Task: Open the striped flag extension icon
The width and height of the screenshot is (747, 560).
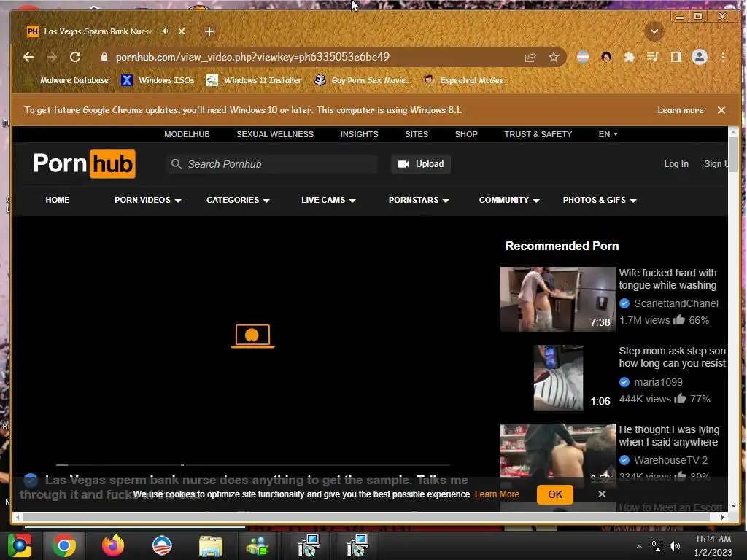Action: [x=583, y=57]
